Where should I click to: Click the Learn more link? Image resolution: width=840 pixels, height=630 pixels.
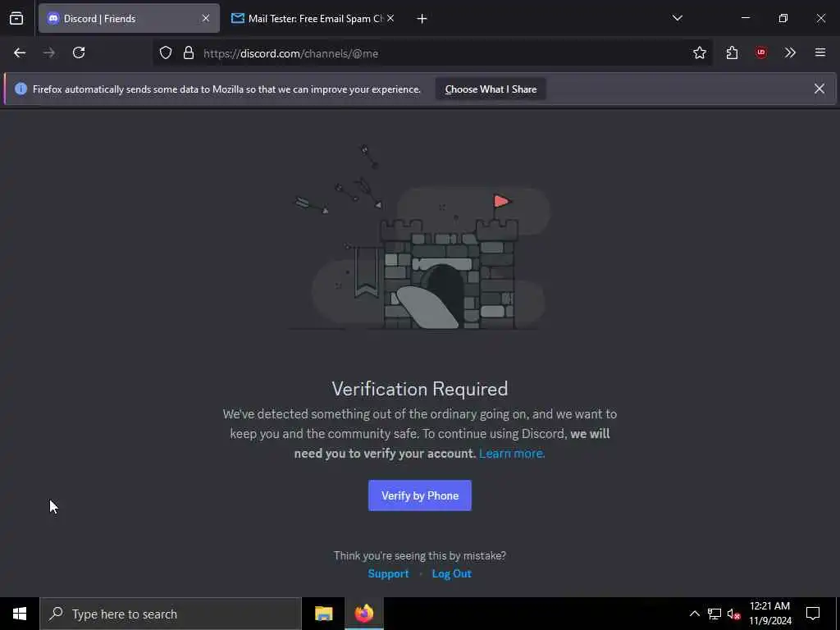tap(512, 453)
